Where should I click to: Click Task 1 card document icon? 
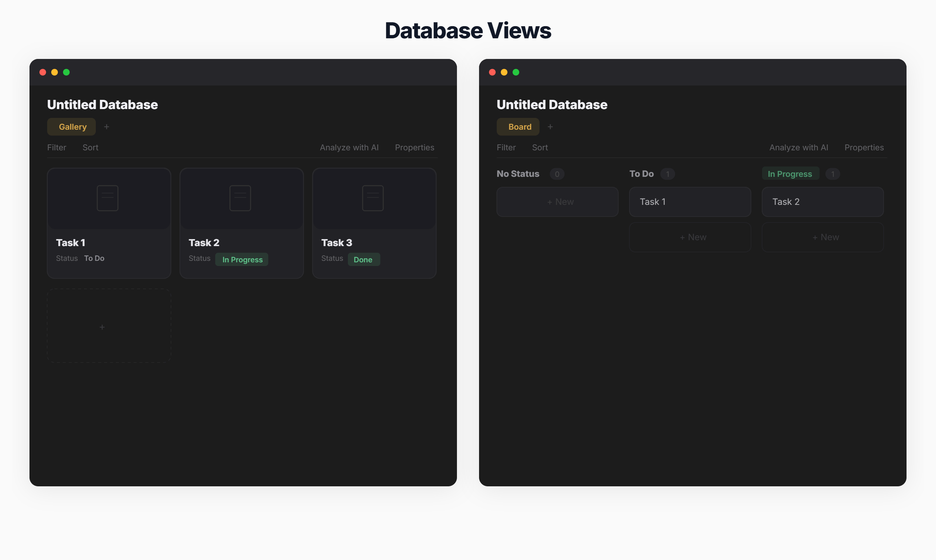tap(108, 198)
